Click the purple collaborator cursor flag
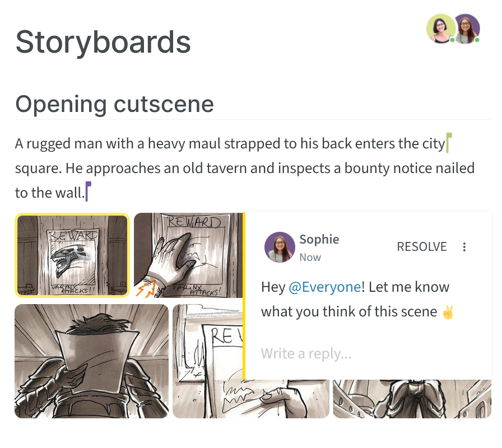 88,192
